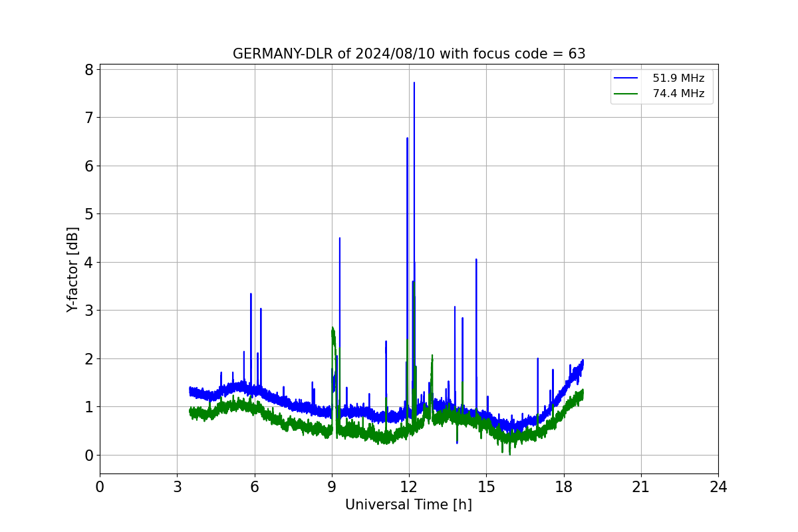
Task: Click x-axis tick label 0
Action: 100,487
